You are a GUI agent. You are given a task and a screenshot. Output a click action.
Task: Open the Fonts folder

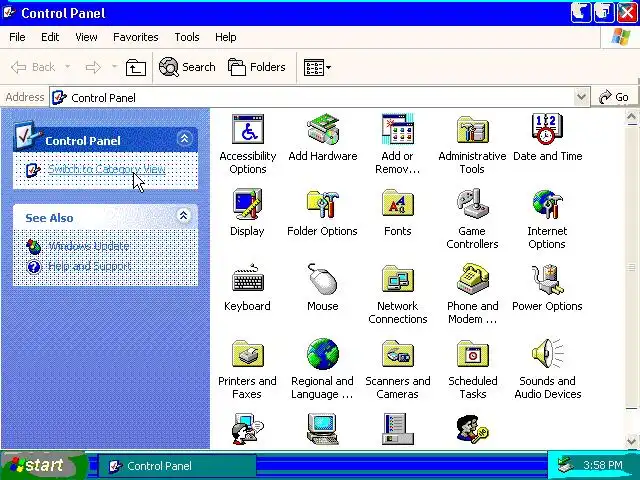398,204
